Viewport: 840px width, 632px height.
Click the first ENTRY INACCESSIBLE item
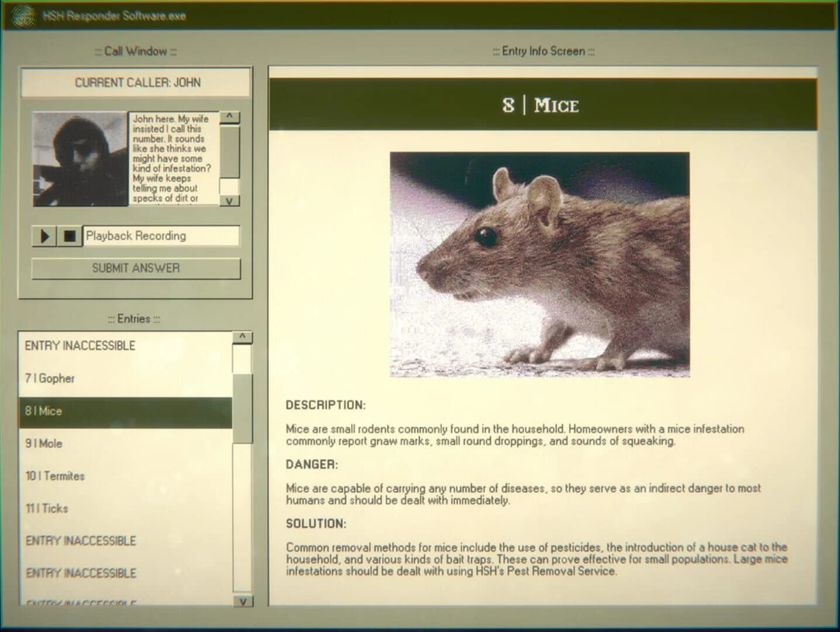click(126, 345)
